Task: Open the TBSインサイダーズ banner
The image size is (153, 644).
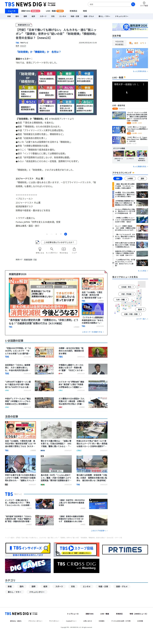Action: point(28,550)
